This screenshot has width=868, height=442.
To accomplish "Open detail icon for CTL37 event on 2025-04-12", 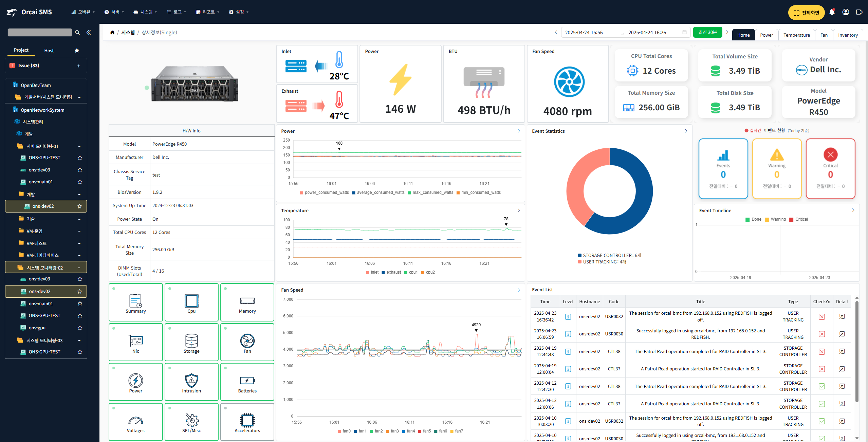I will tap(842, 404).
